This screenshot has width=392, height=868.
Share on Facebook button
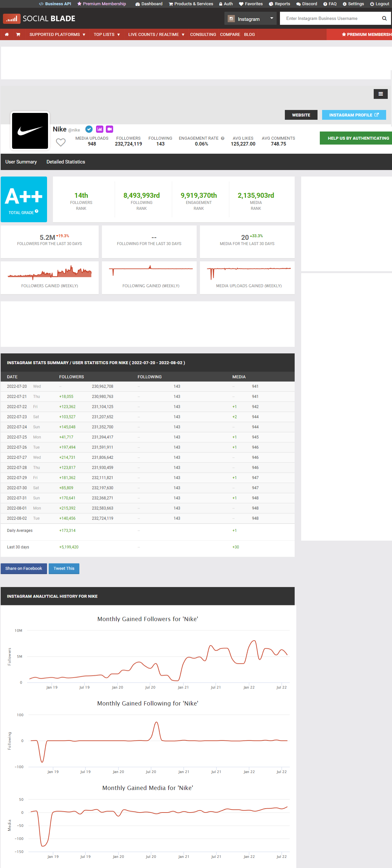click(x=24, y=568)
